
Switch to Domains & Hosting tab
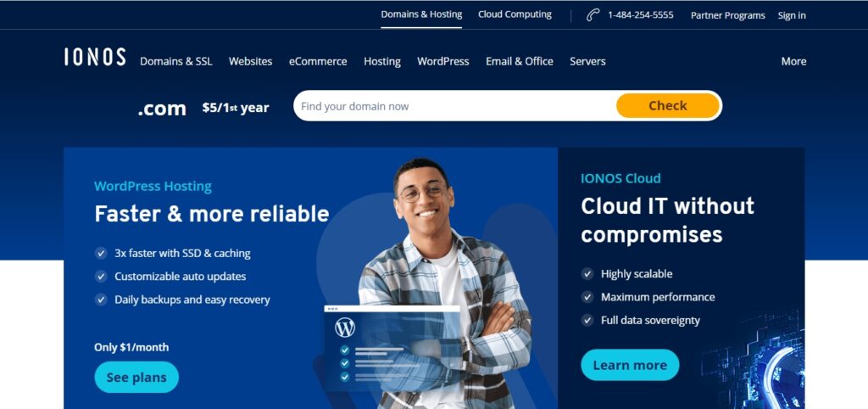click(421, 14)
